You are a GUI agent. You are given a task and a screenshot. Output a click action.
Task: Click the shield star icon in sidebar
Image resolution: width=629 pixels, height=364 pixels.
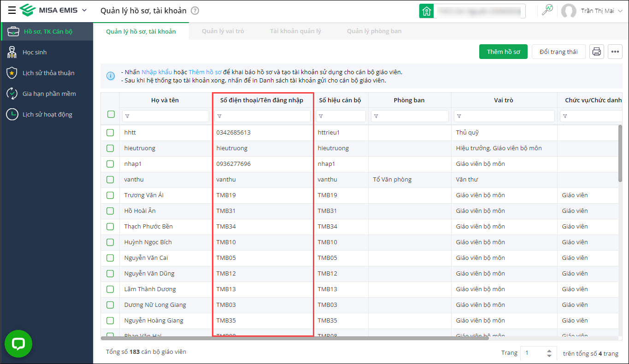pos(12,73)
